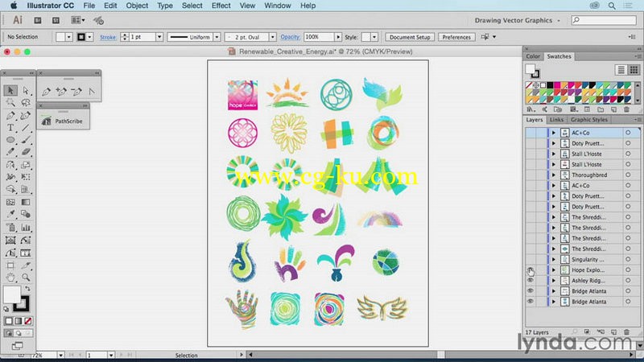Viewport: 644px width, 362px height.
Task: Choose Add Anchor Point tool in floating panel
Action: point(61,92)
